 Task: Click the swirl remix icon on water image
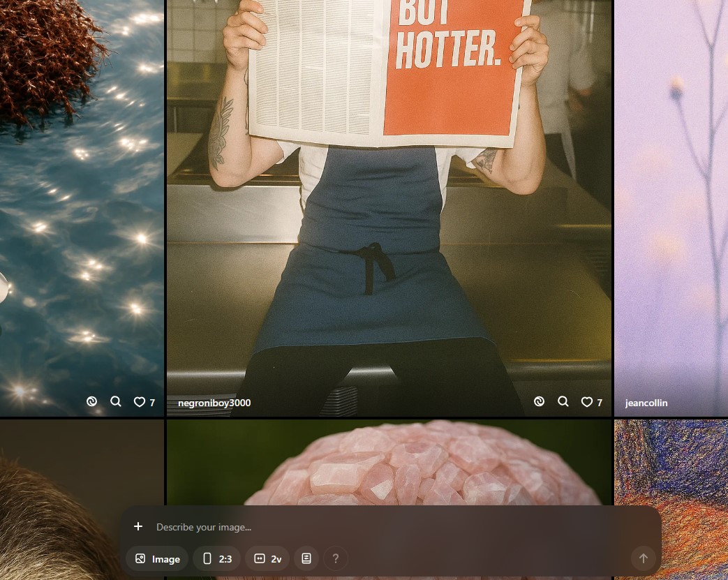[x=91, y=401]
